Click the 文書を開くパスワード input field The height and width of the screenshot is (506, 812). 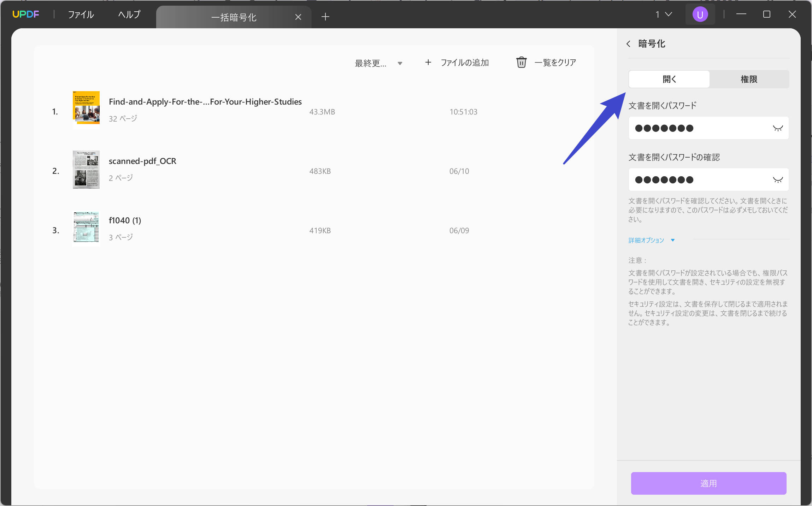(700, 128)
